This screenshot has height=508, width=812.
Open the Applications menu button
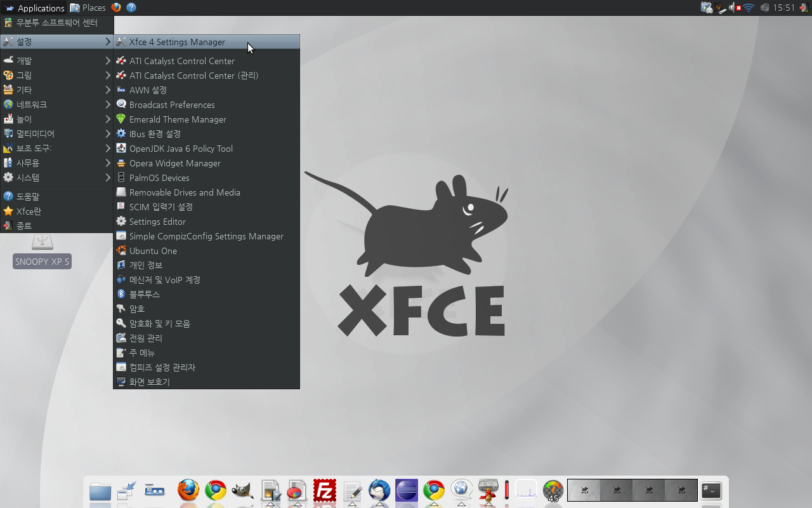click(x=34, y=8)
